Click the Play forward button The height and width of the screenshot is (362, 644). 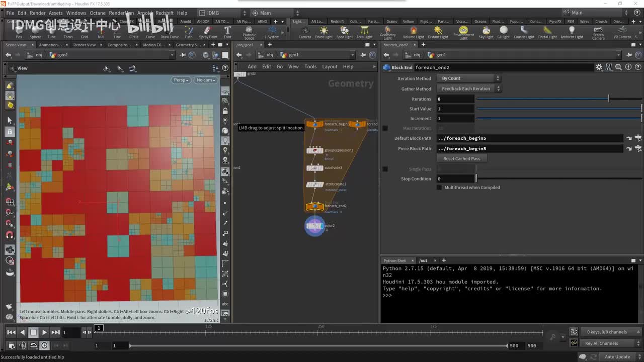pos(44,332)
